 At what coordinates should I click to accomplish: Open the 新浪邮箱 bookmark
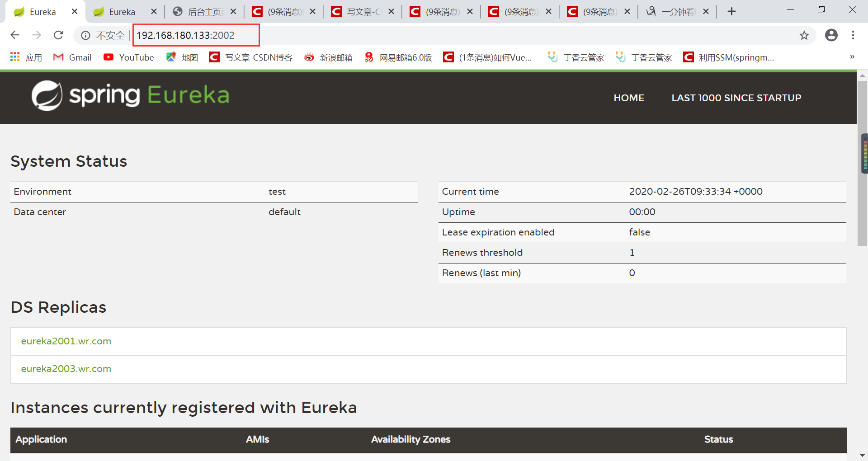(x=328, y=57)
